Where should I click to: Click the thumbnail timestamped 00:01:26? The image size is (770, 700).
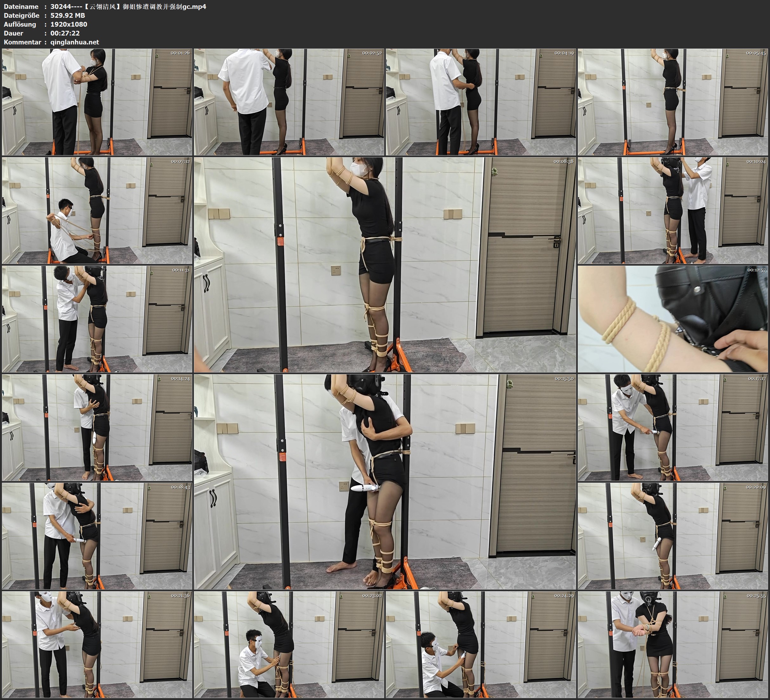97,102
